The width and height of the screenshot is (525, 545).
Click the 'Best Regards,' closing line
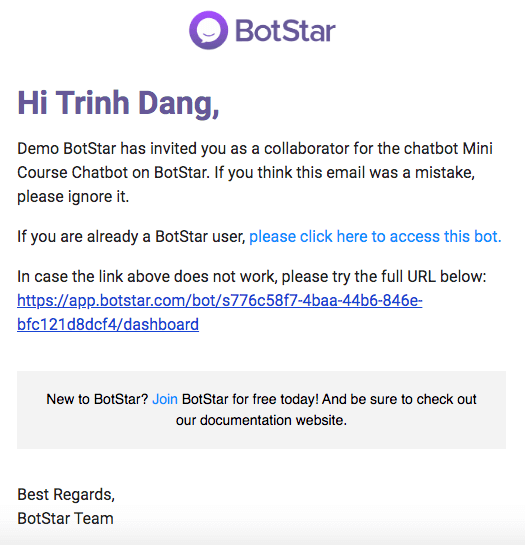click(x=66, y=495)
